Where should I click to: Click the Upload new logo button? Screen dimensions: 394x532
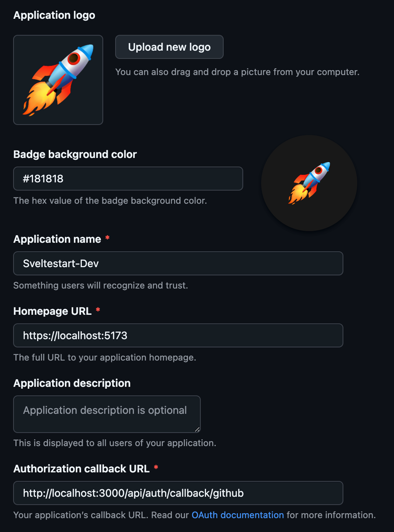pyautogui.click(x=169, y=47)
